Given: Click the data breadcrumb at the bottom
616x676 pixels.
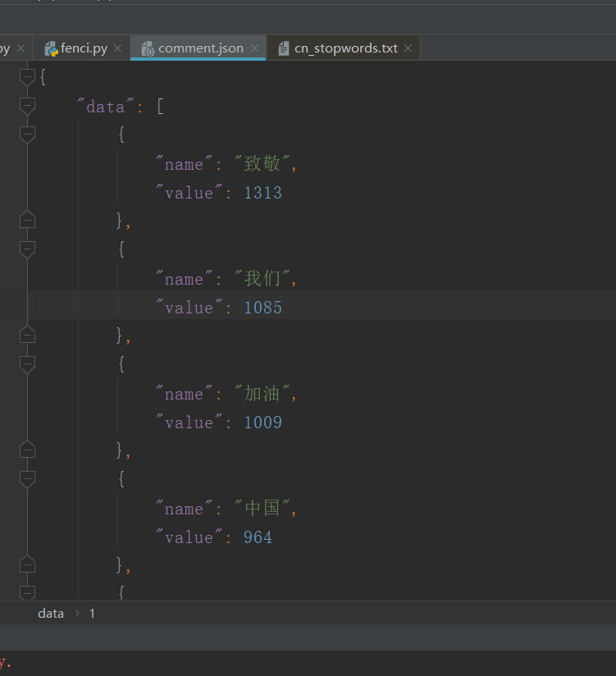Looking at the screenshot, I should [x=51, y=613].
